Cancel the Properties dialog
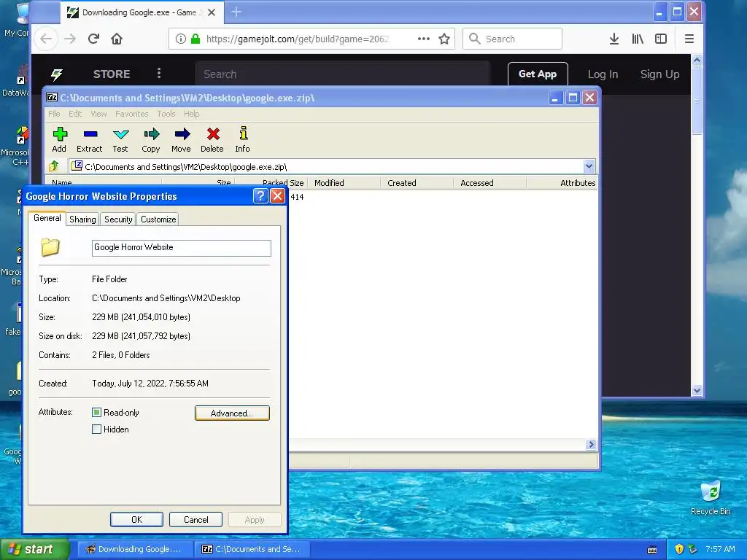 (x=196, y=519)
